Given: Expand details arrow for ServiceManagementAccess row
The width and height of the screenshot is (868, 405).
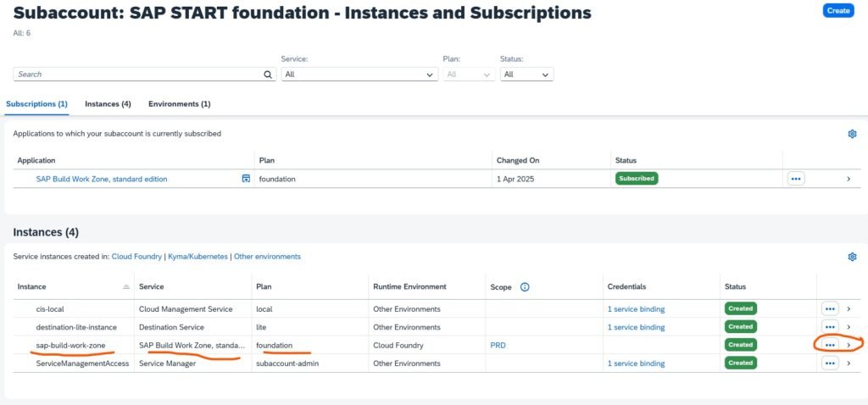Looking at the screenshot, I should click(x=849, y=363).
